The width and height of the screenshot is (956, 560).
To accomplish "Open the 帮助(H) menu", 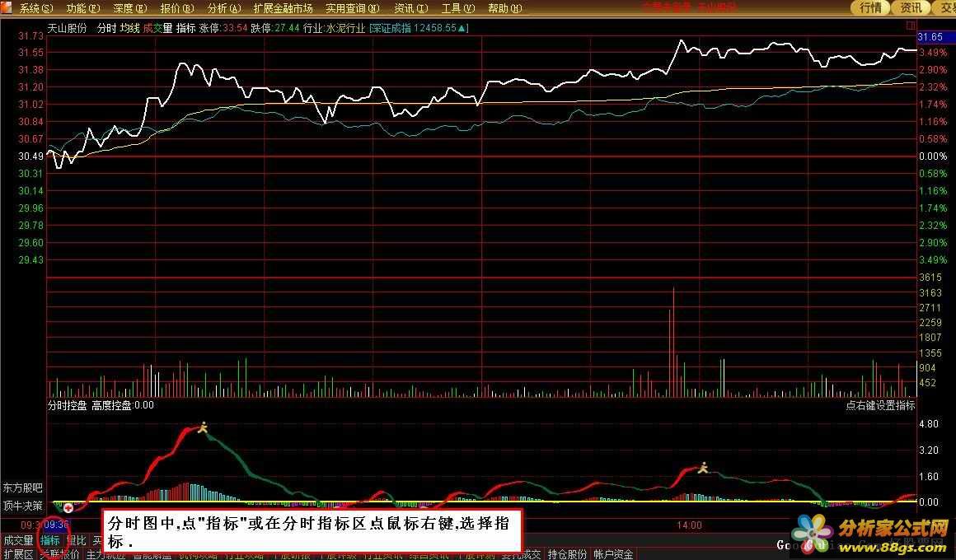I will coord(505,8).
